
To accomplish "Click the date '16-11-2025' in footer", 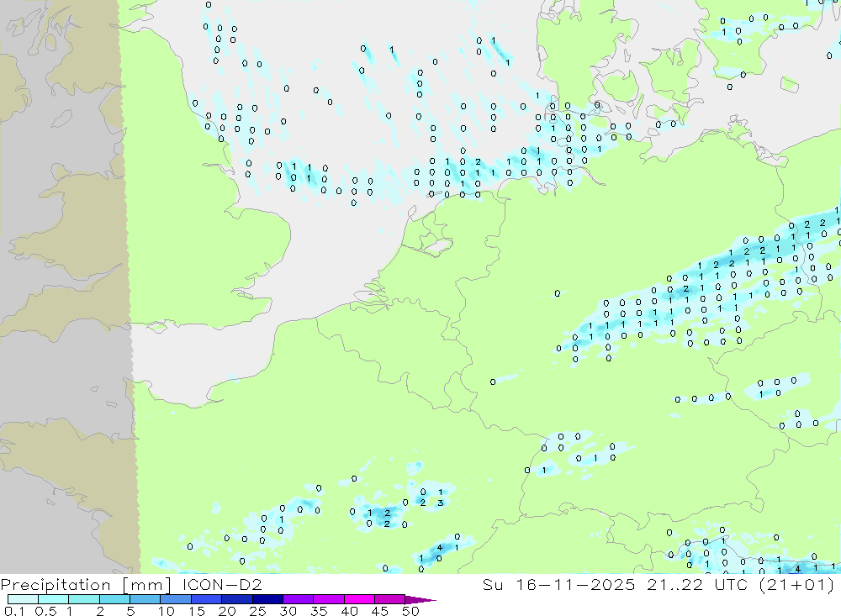I will (575, 584).
